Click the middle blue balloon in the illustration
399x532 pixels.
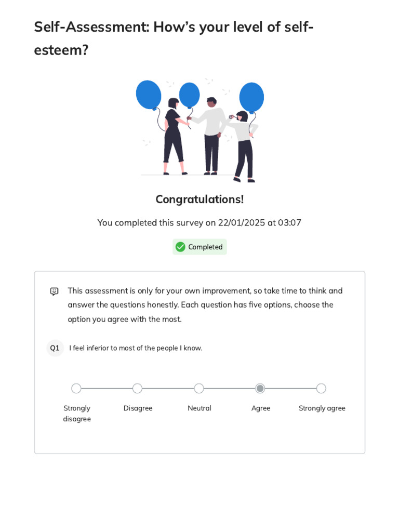point(189,95)
